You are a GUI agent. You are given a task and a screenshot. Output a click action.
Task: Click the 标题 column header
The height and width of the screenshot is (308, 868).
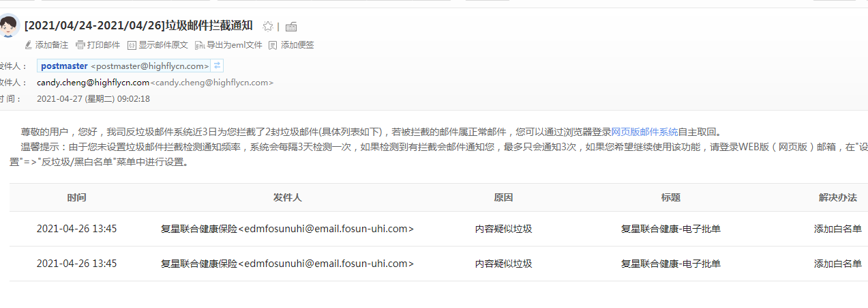click(x=670, y=197)
